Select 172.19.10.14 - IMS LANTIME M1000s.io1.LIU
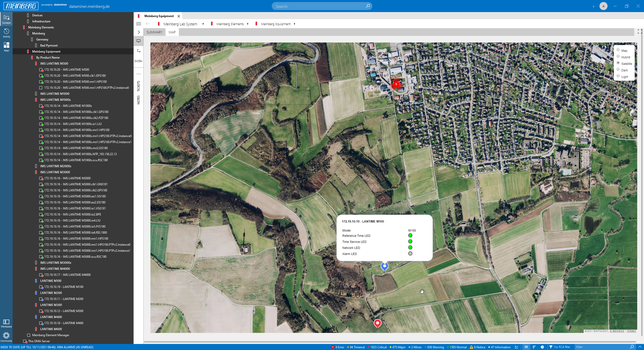This screenshot has height=350, width=644. click(x=73, y=124)
